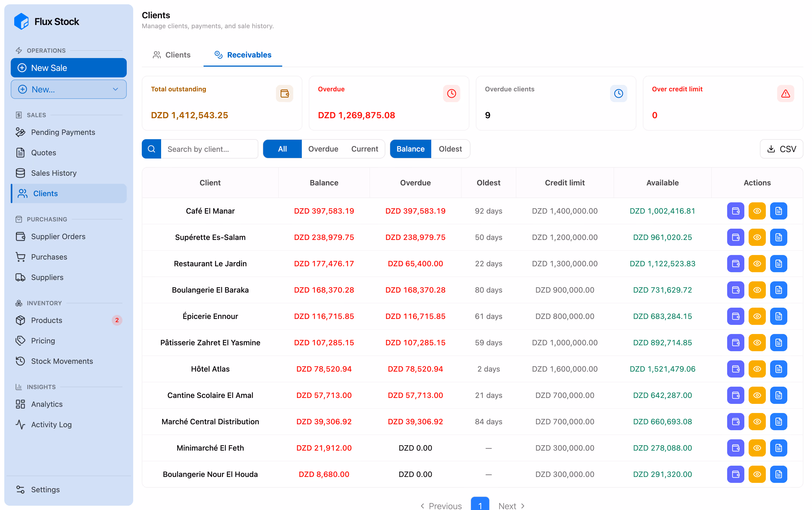Record payment for Café El Manar

[x=735, y=211]
